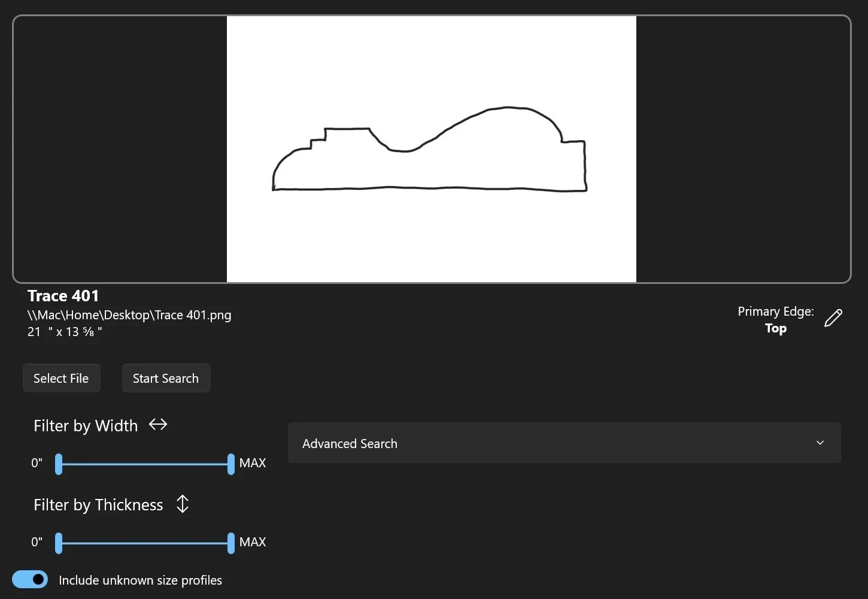Click the traced profile preview image
The width and height of the screenshot is (868, 599).
(x=432, y=149)
